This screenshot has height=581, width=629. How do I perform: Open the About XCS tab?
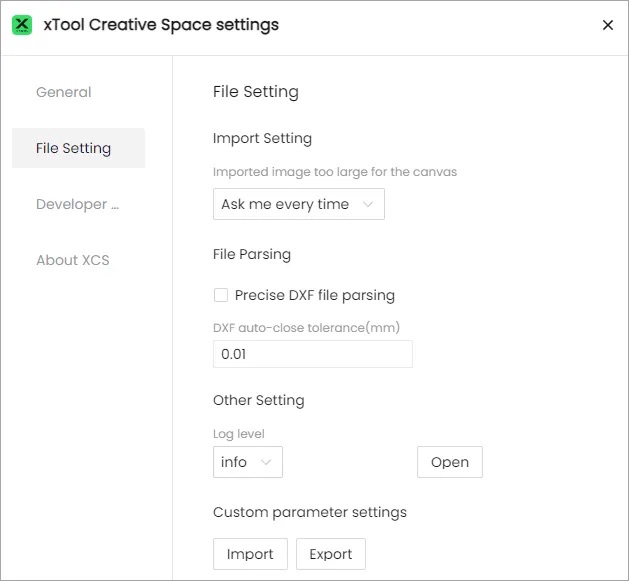click(x=73, y=260)
